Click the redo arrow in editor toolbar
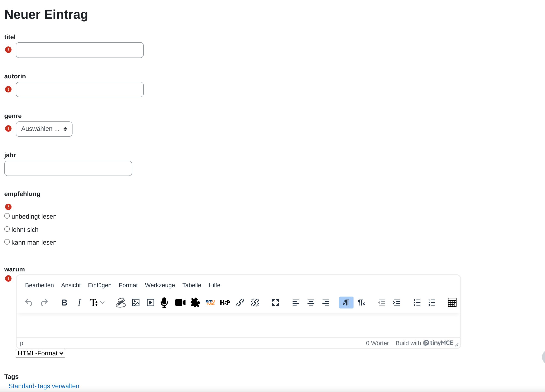The height and width of the screenshot is (392, 545). pyautogui.click(x=44, y=303)
